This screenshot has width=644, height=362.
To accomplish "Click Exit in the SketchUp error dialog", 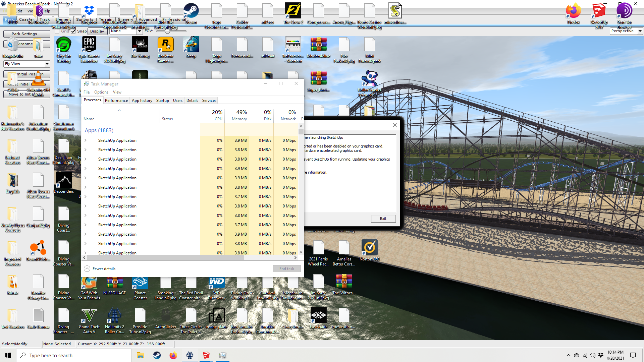I will pyautogui.click(x=383, y=219).
